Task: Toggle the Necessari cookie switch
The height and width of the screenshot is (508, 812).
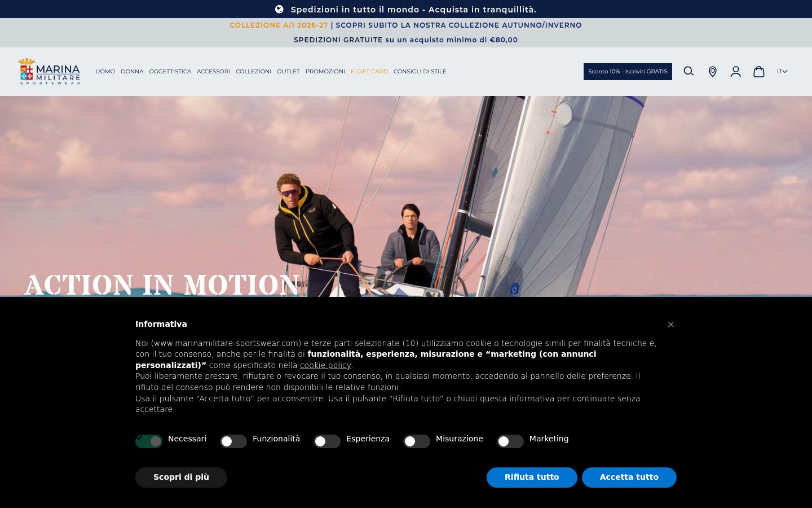Action: coord(149,441)
